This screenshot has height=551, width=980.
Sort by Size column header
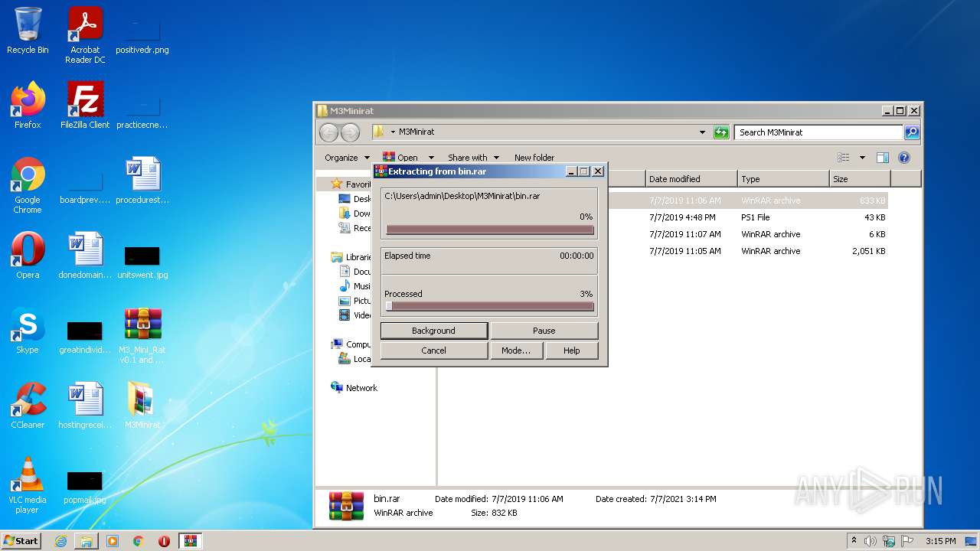tap(860, 179)
